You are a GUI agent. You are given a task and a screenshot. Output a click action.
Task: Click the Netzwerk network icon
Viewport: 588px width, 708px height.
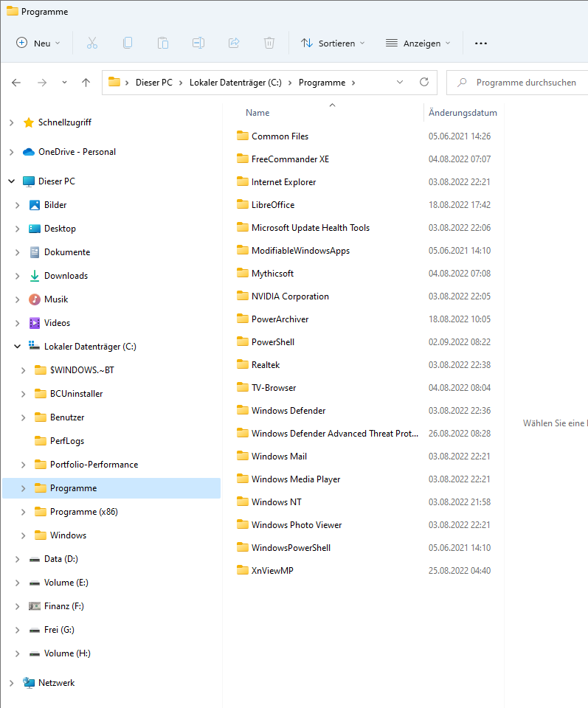pos(29,683)
